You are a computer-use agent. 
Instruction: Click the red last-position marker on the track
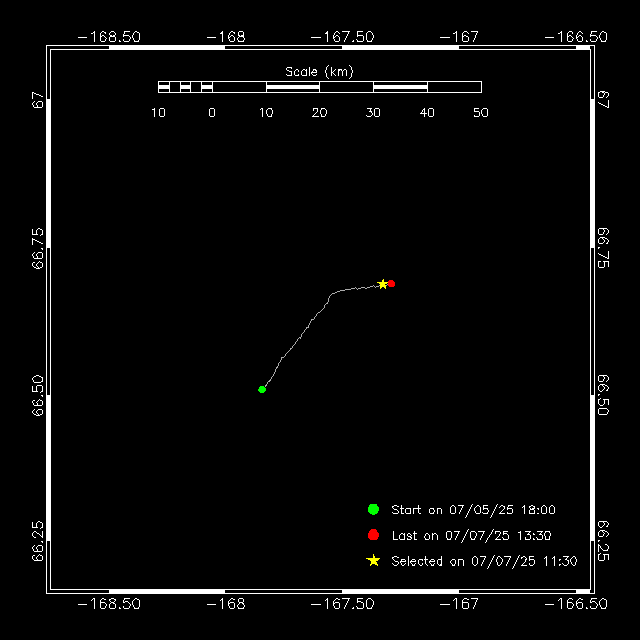pos(392,284)
